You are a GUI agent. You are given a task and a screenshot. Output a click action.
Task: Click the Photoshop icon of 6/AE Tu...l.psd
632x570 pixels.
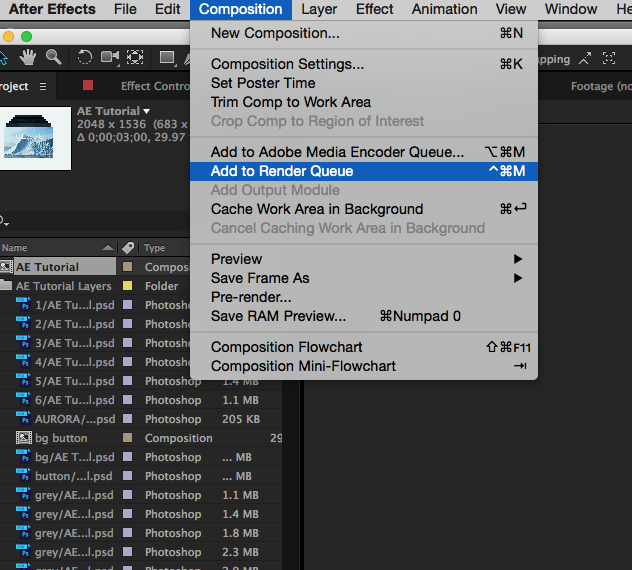(x=23, y=399)
